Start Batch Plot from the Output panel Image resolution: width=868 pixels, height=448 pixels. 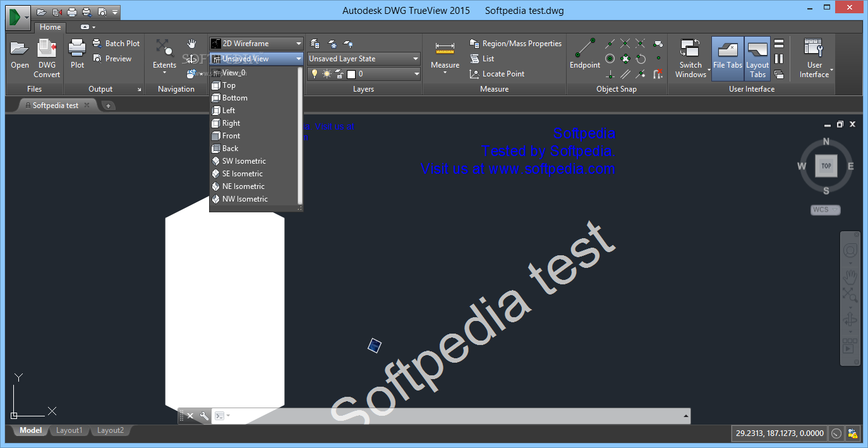point(116,44)
